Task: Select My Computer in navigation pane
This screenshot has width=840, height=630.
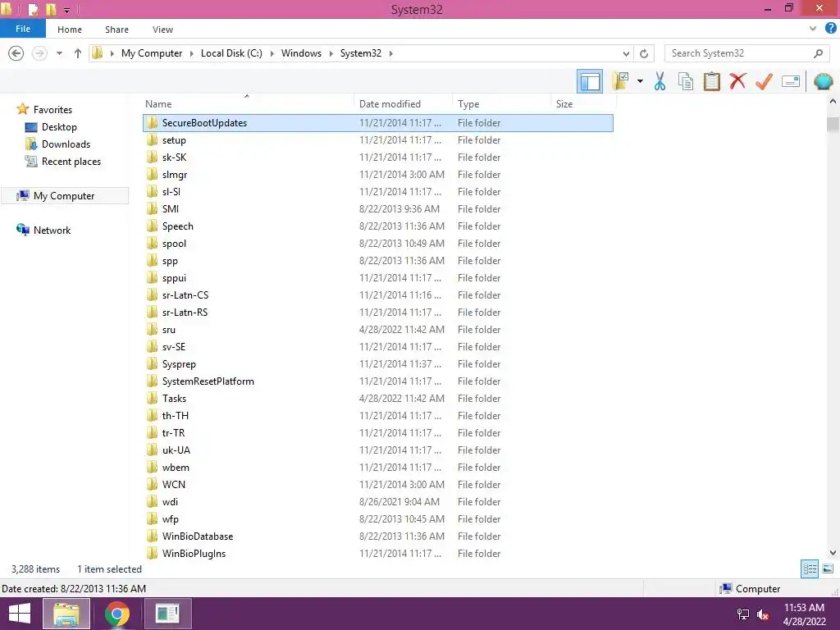Action: click(65, 195)
